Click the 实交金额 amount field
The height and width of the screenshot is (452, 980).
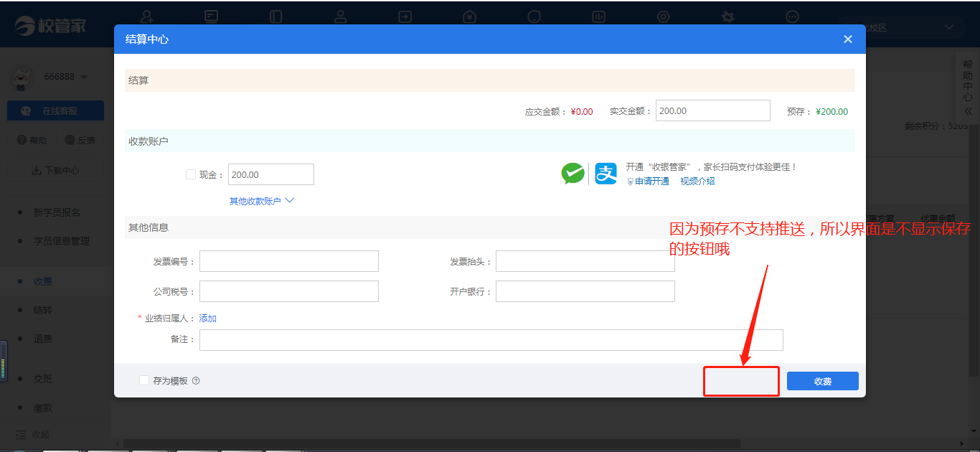click(712, 110)
